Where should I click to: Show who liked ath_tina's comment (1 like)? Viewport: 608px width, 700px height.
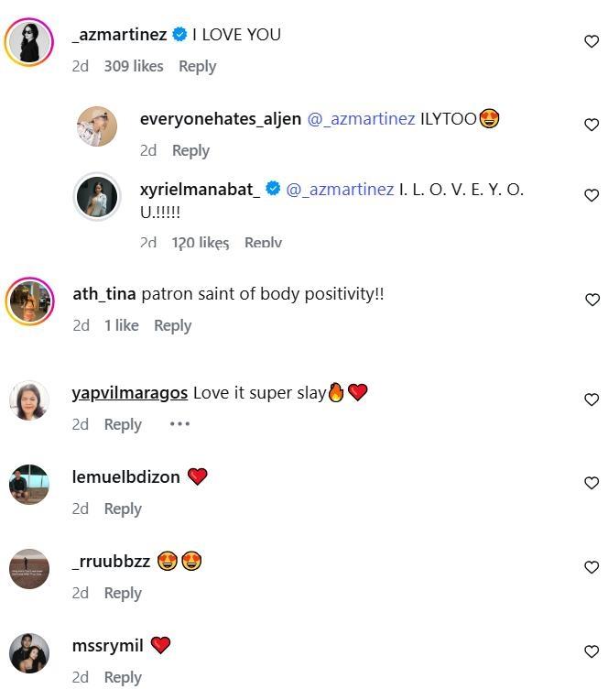121,325
